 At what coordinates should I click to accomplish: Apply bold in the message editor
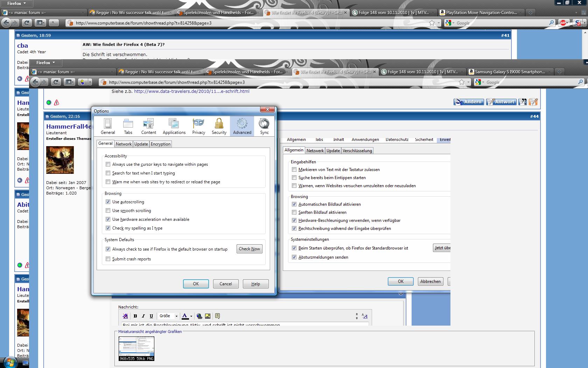(x=135, y=316)
